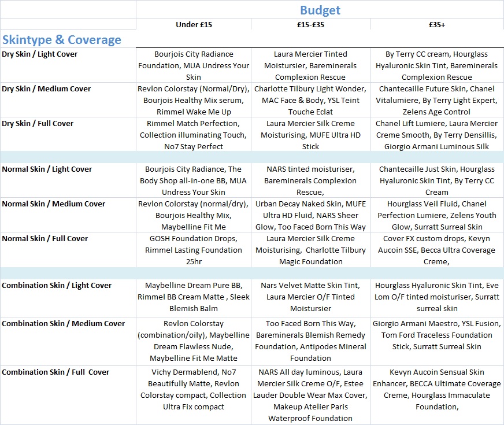504x425 pixels.
Task: Click the cell starting 'Maybelline Dream Pure BB'
Action: [x=194, y=298]
